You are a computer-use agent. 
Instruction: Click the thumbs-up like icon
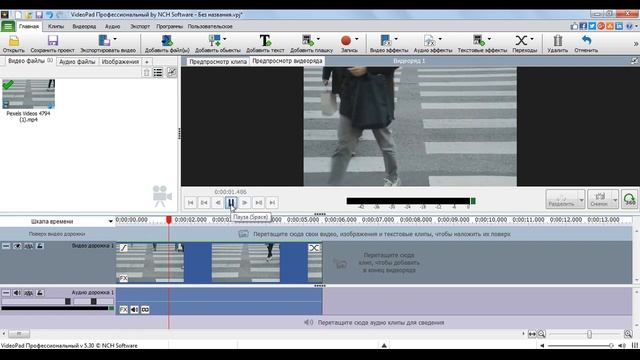[x=574, y=26]
